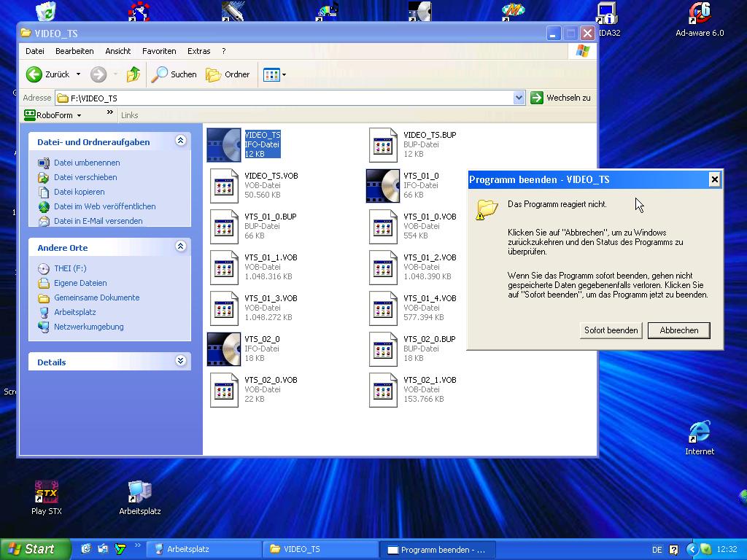Select the VIDEO_TS IFO file icon
The image size is (747, 560).
[223, 145]
